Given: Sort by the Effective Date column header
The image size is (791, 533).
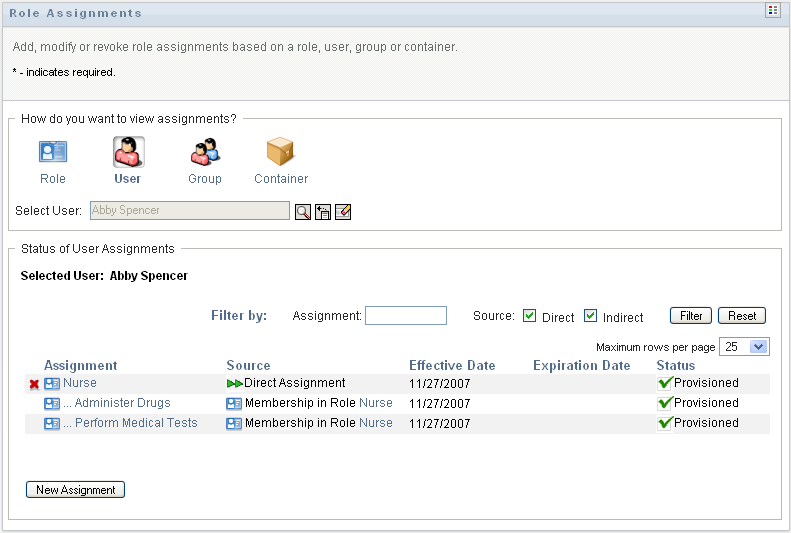Looking at the screenshot, I should (452, 365).
